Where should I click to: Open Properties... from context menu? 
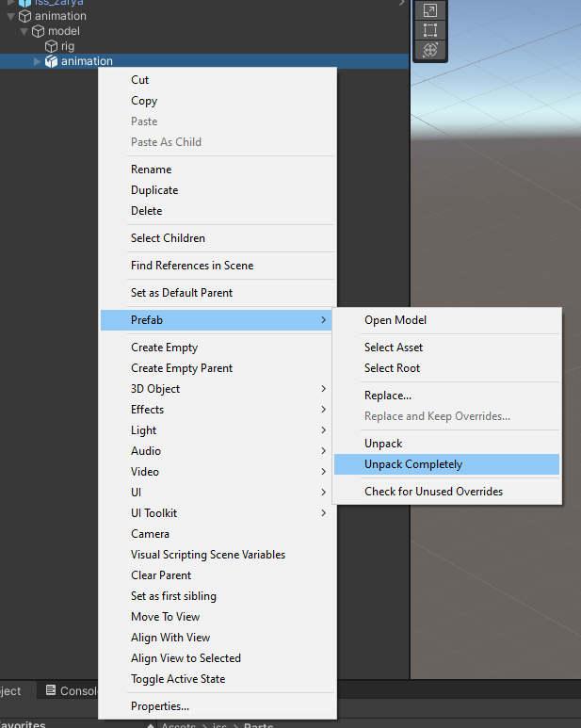(160, 706)
